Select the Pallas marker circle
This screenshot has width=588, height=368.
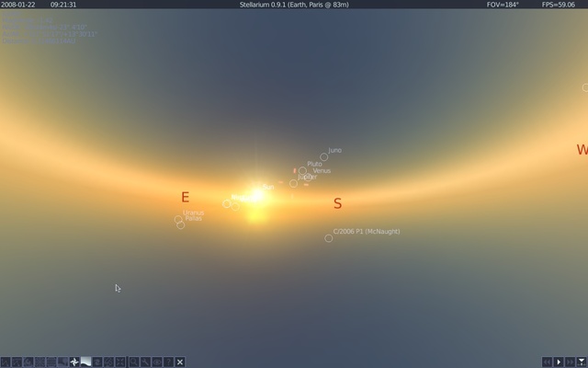(181, 225)
